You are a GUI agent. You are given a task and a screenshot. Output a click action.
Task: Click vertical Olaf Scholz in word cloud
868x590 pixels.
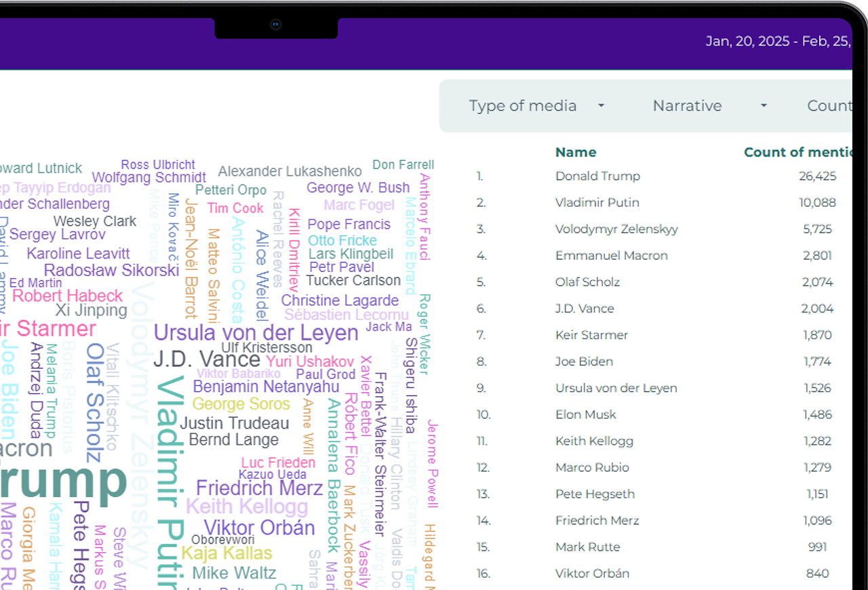[94, 402]
